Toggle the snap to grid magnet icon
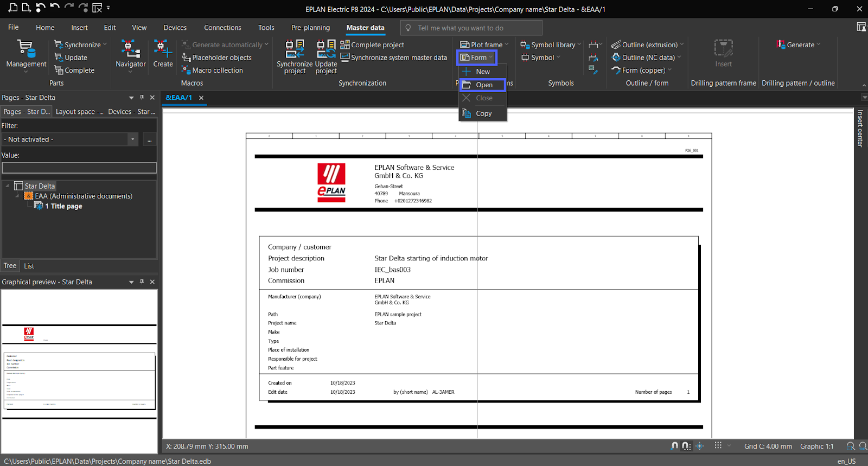This screenshot has width=868, height=466. [686, 446]
